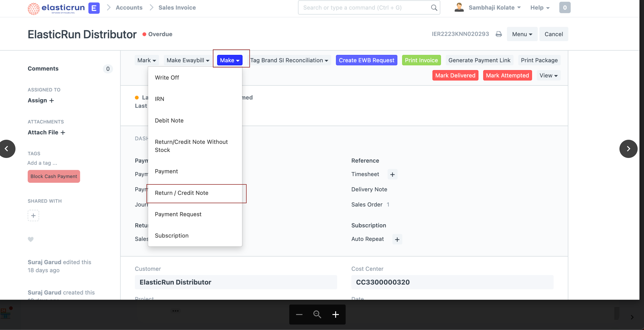
Task: Click the printer icon near invoice number
Action: tap(498, 34)
